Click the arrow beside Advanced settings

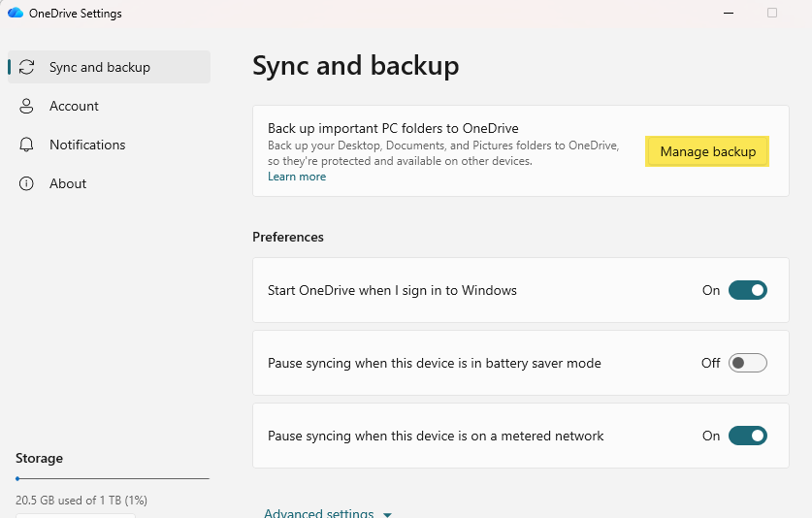387,514
